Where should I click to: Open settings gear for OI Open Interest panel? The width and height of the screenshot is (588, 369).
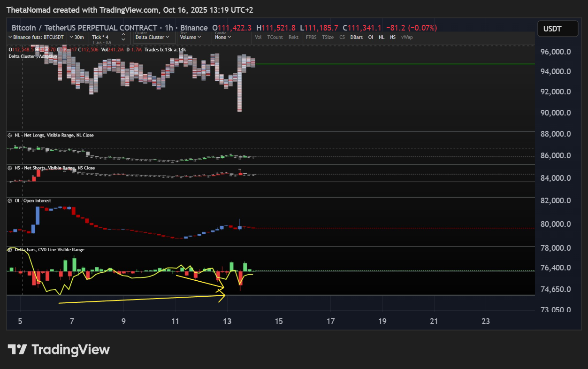(10, 201)
